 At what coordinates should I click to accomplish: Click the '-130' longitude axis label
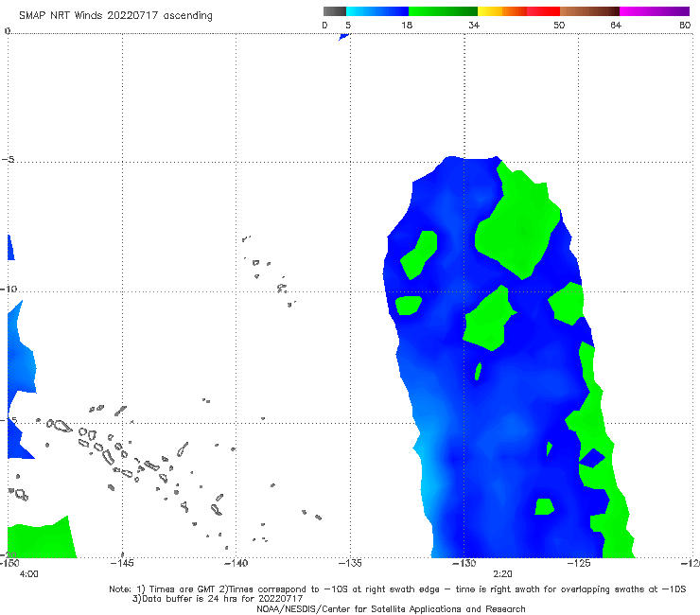[x=464, y=563]
